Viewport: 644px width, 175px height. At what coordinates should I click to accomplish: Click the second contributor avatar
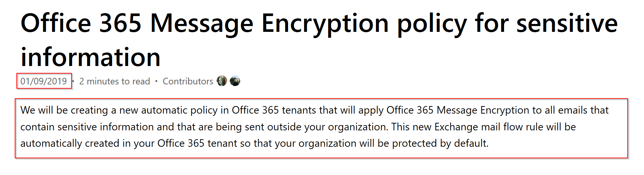coord(235,81)
